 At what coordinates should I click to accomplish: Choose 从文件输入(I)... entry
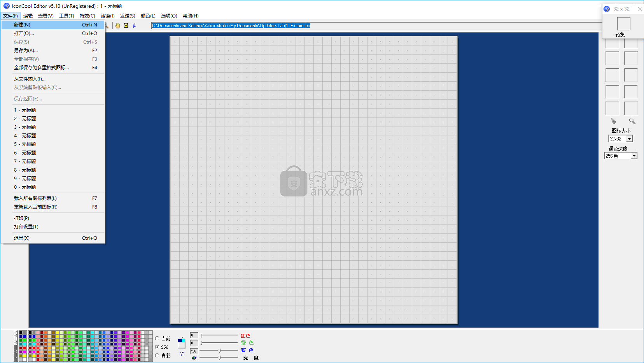coord(53,79)
